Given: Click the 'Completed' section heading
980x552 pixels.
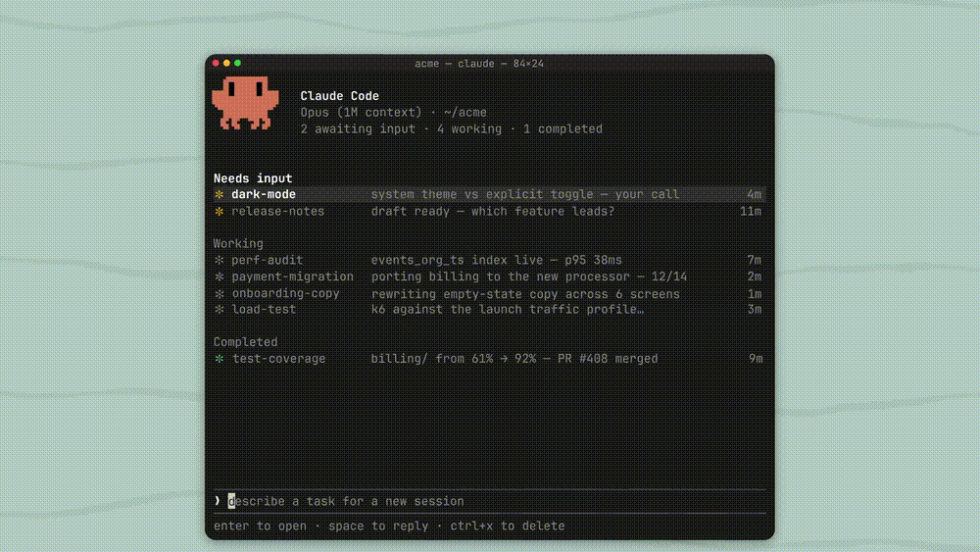Looking at the screenshot, I should point(246,342).
